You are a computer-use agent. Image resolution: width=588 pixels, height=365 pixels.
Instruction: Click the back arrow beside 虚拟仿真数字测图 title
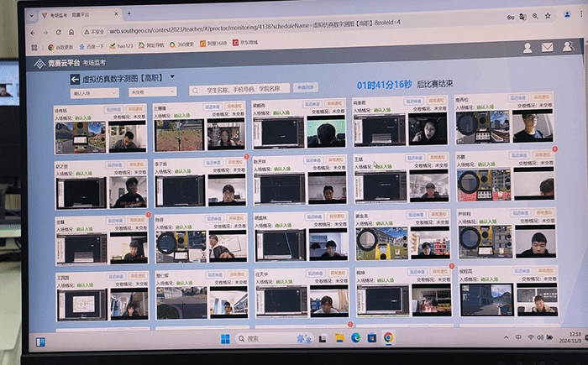click(x=74, y=80)
